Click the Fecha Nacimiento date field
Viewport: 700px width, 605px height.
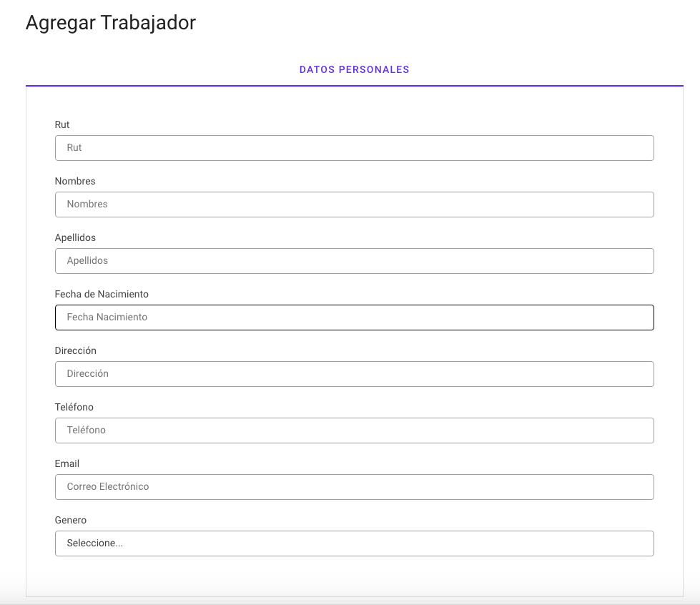[354, 318]
